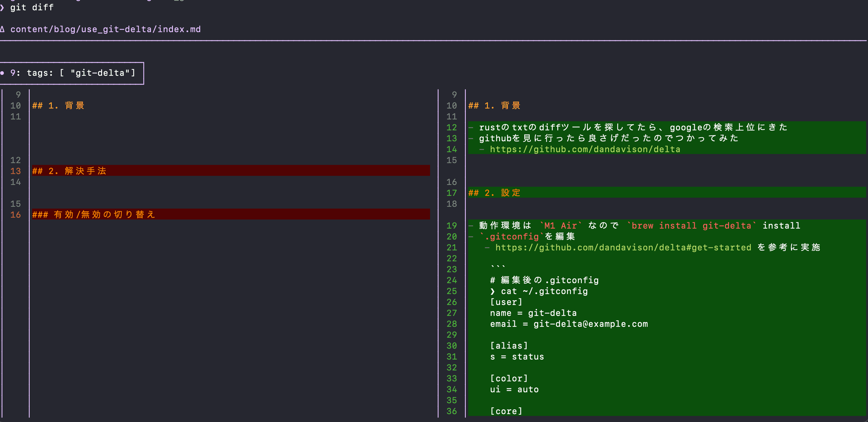Click the email = git-delta@example.com line
Viewport: 868px width, 422px height.
[568, 324]
